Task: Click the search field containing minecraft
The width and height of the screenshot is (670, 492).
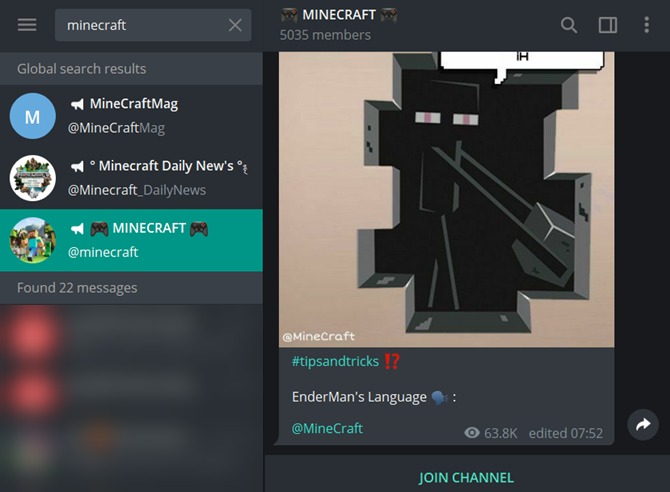Action: click(153, 25)
